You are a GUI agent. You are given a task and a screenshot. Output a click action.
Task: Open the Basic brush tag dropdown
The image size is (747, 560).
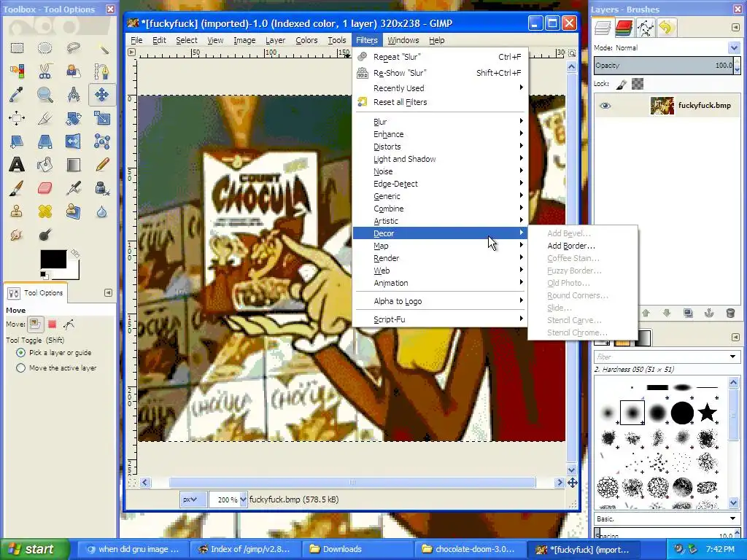pos(667,518)
